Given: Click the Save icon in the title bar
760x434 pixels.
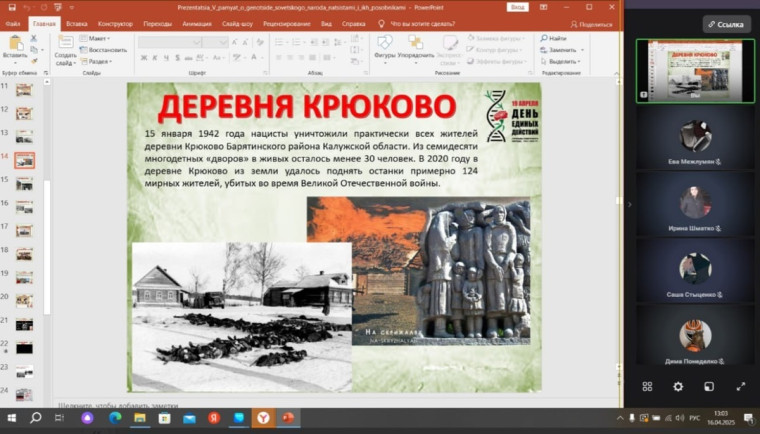Looking at the screenshot, I should [12, 7].
